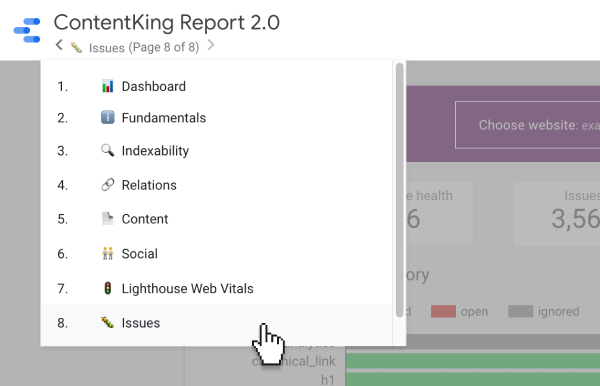Click the people icon beside Social

(108, 253)
